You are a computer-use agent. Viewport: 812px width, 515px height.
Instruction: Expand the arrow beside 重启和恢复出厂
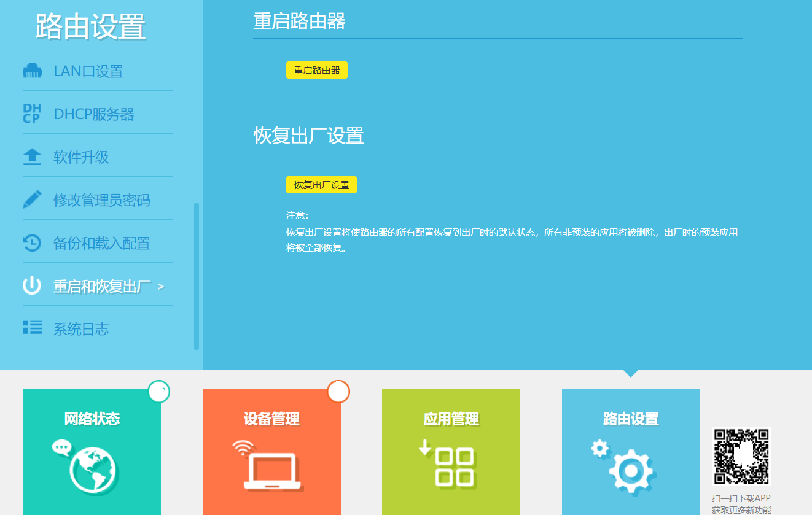click(x=161, y=287)
